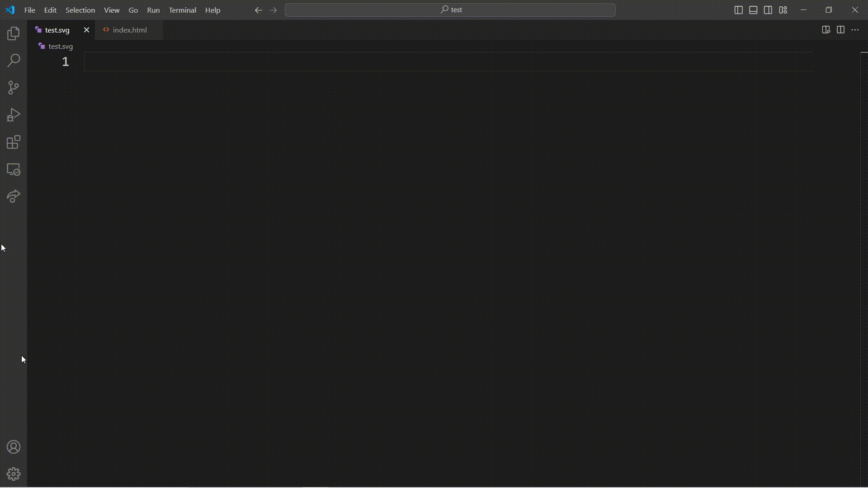Toggle secondary side bar visibility
The height and width of the screenshot is (488, 868).
768,10
